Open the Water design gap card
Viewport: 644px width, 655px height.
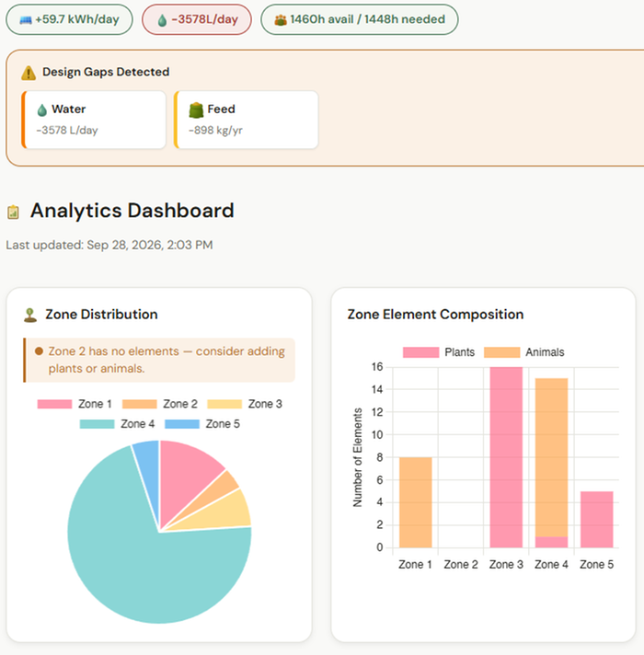coord(94,120)
